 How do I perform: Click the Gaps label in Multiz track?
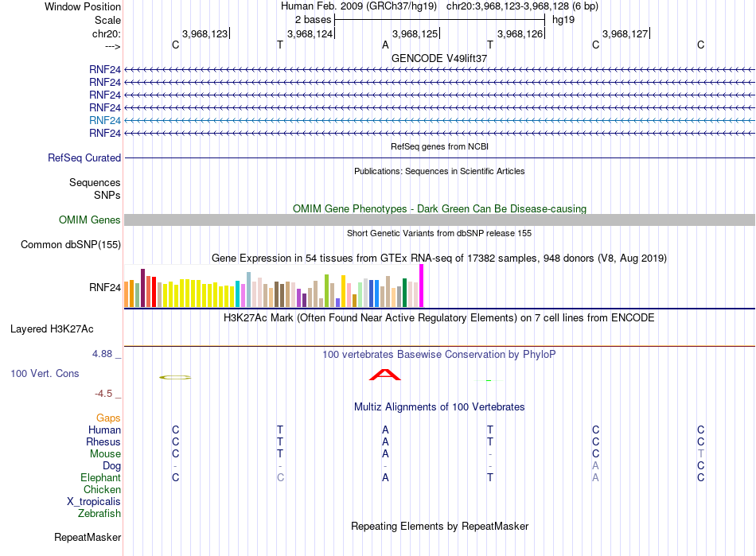click(108, 418)
